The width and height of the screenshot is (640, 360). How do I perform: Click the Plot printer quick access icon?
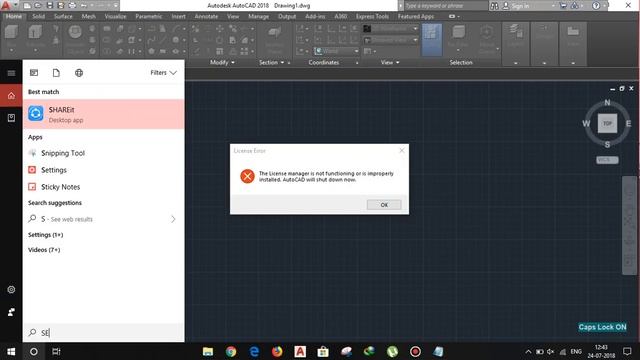pyautogui.click(x=72, y=6)
